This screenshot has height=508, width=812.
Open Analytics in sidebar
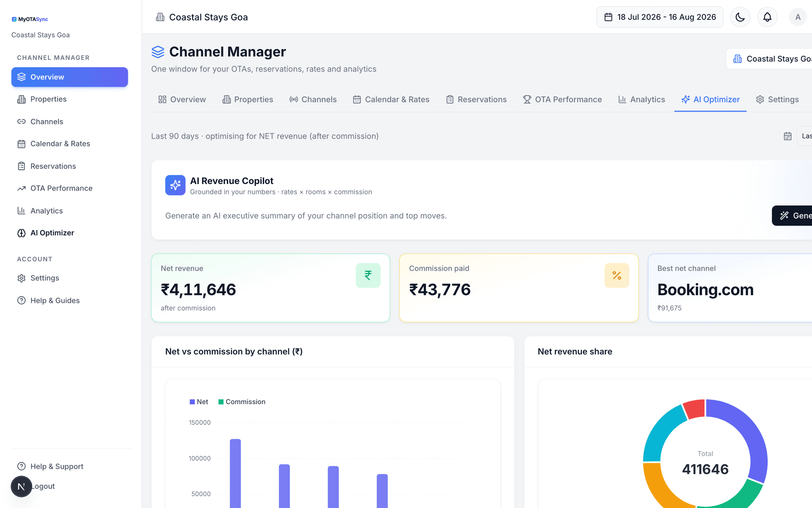tap(70, 211)
